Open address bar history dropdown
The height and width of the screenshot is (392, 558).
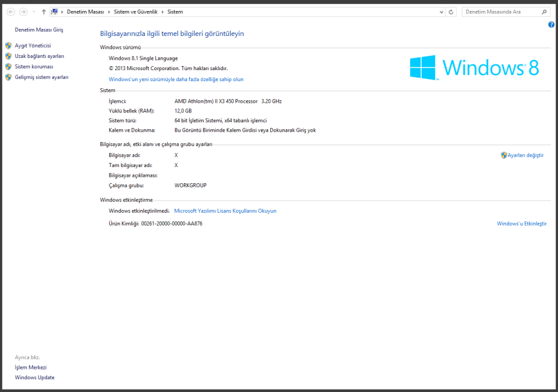pos(441,12)
